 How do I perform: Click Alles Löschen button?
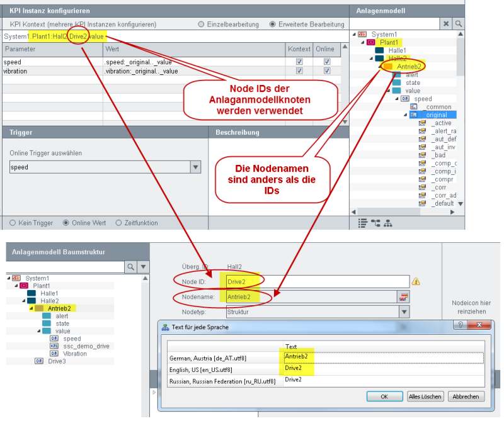pyautogui.click(x=425, y=396)
